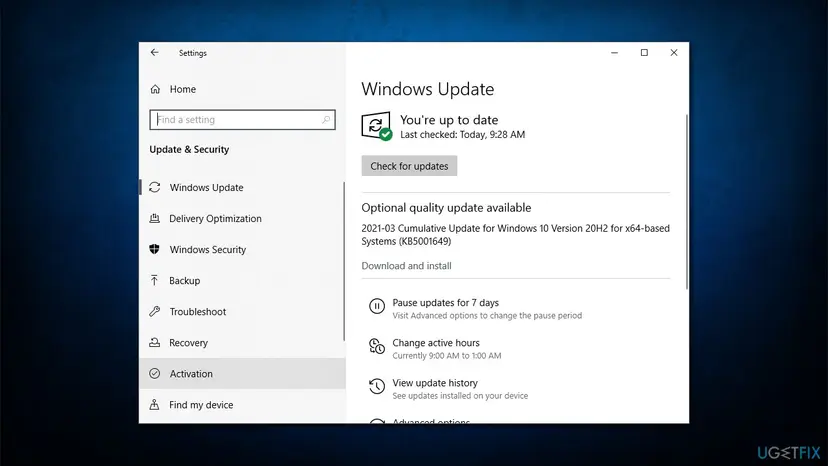
Task: Click the Find my device person icon
Action: pos(154,405)
